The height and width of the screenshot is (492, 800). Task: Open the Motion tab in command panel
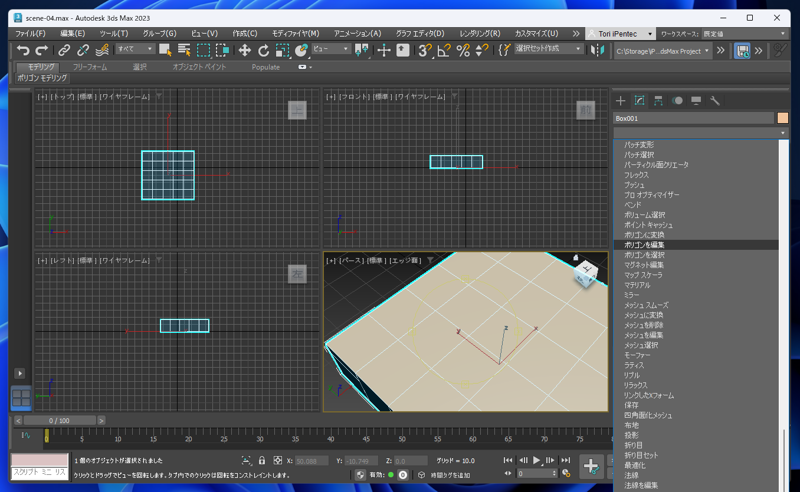677,101
